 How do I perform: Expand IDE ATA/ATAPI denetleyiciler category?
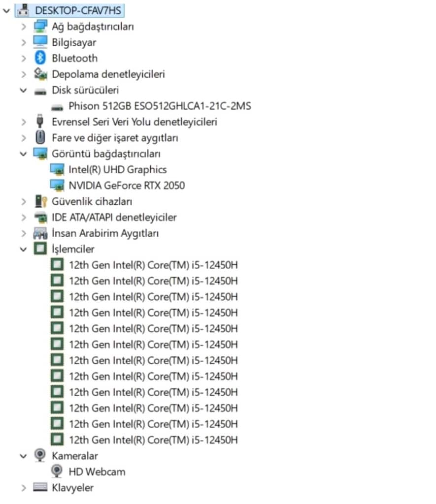click(x=23, y=218)
